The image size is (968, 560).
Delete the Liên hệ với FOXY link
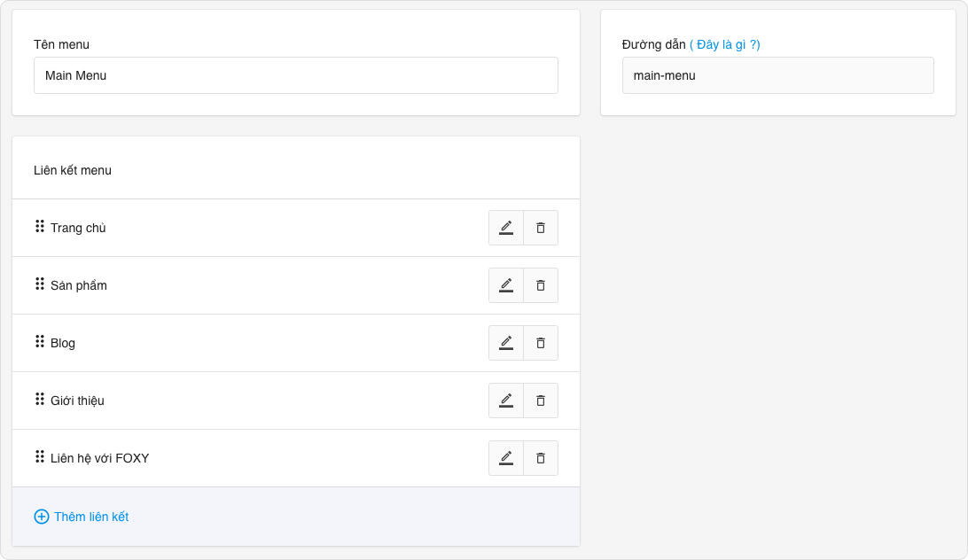(541, 458)
